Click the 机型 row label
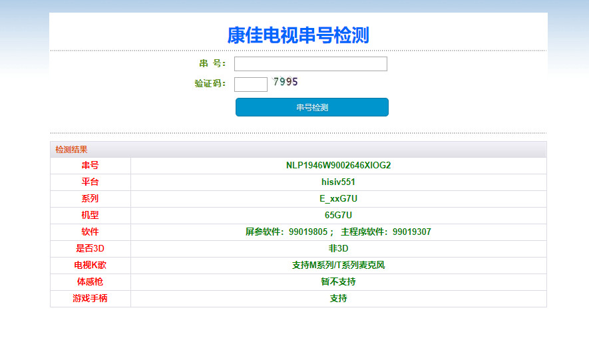The image size is (589, 364). point(90,215)
